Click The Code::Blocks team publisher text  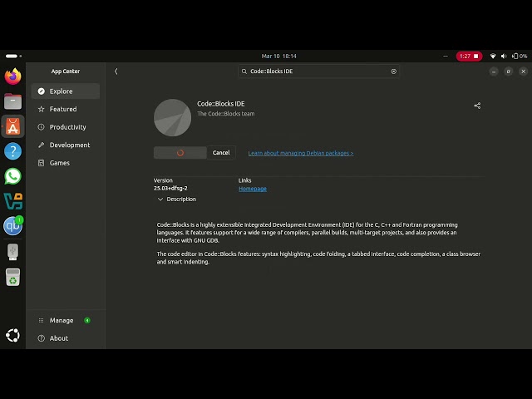pyautogui.click(x=226, y=114)
